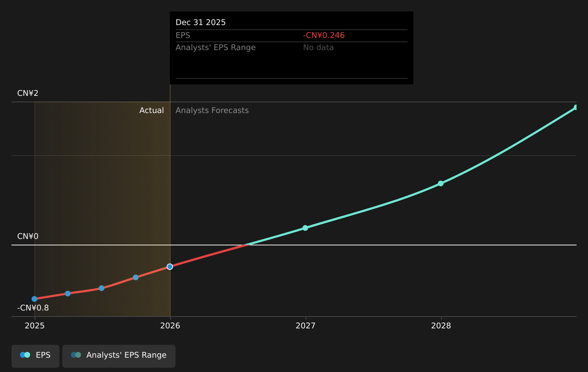The width and height of the screenshot is (588, 372).
Task: Click the 2026 x-axis label
Action: point(170,325)
